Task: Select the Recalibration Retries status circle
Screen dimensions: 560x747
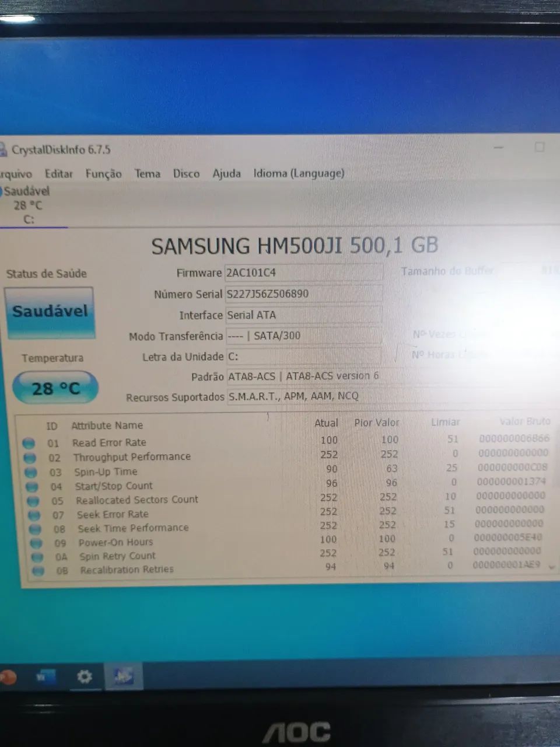Action: tap(39, 571)
